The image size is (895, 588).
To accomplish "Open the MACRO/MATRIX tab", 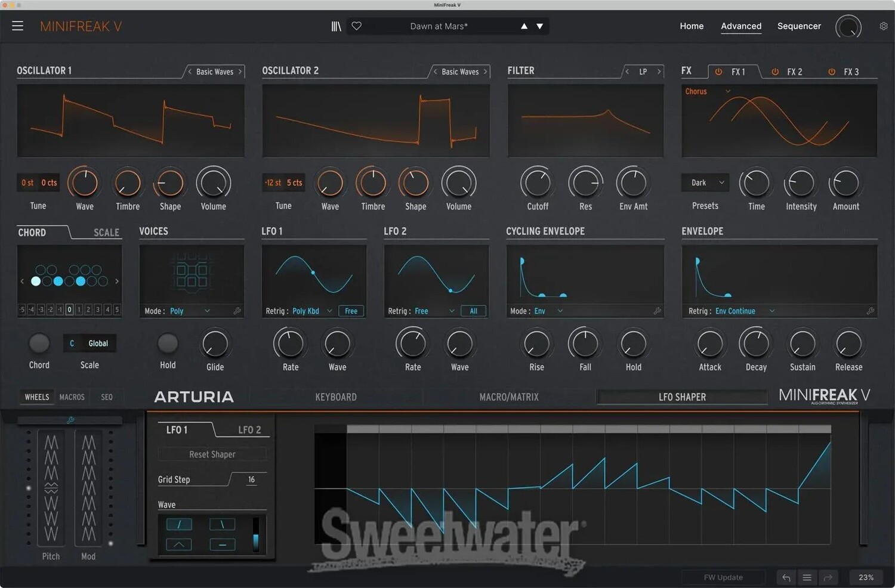I will (x=509, y=397).
